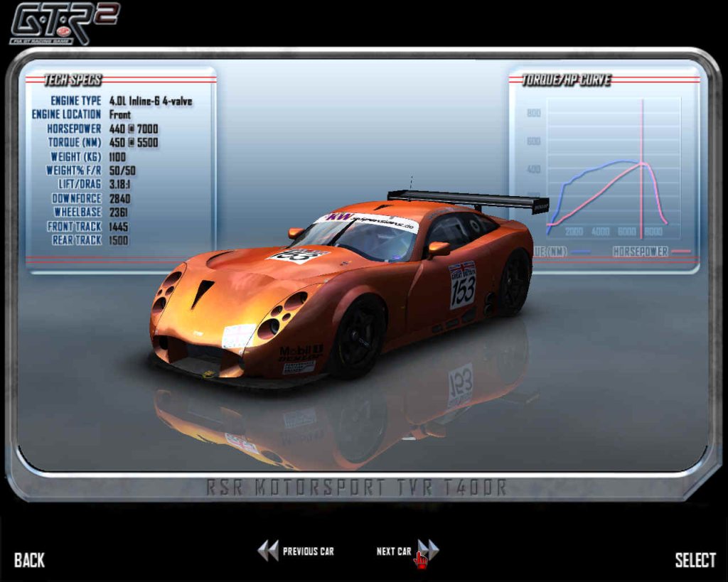Click the double left-arrow previous car icon
Image resolution: width=728 pixels, height=582 pixels.
point(268,551)
